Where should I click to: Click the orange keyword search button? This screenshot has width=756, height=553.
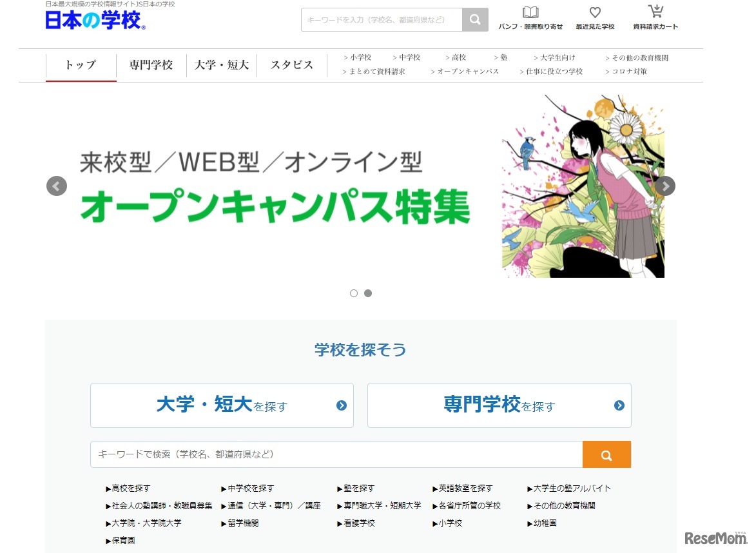606,455
